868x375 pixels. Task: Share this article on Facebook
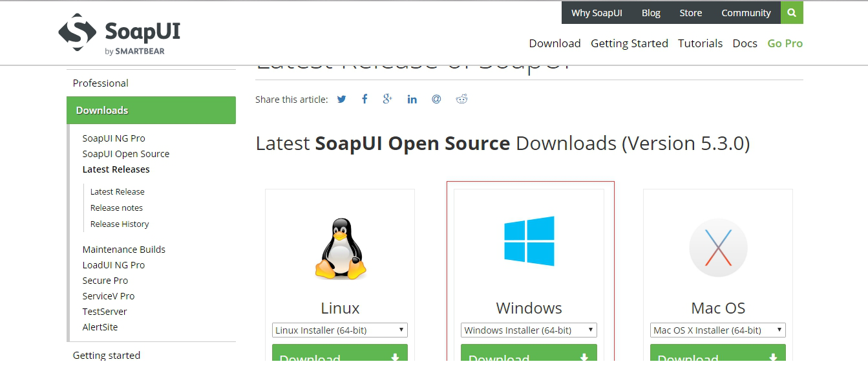[x=365, y=99]
